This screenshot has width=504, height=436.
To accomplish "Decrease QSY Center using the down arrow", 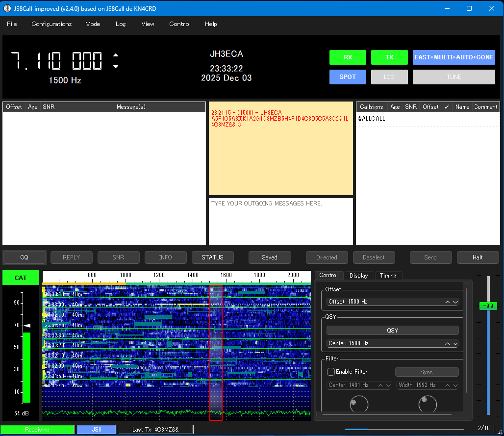I will (455, 344).
